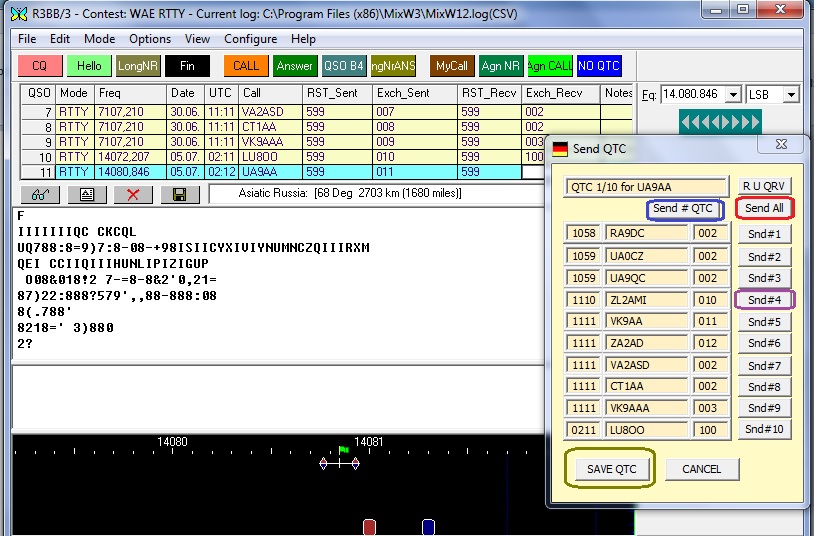Click the German flag icon in Send QTC
Viewport: 819px width, 536px height.
(560, 149)
